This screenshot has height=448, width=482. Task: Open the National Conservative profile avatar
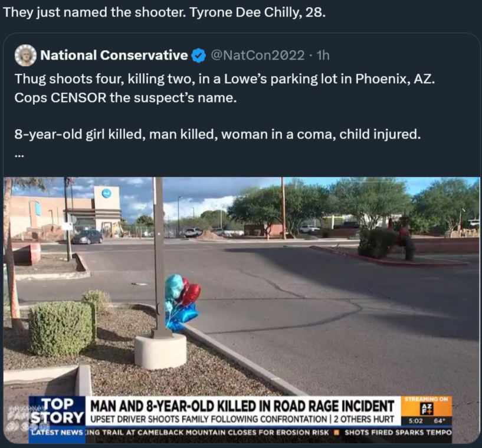click(x=25, y=55)
